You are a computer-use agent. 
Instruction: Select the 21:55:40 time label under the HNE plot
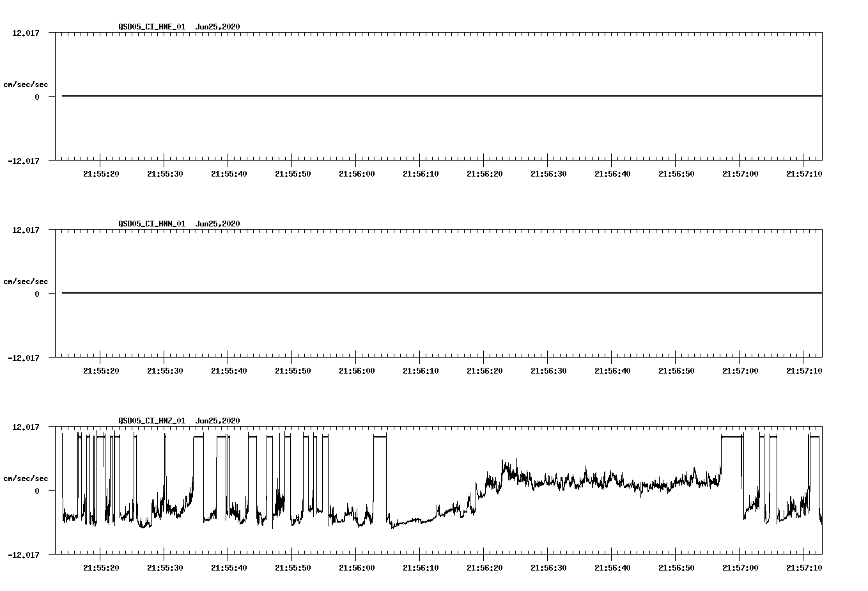(x=229, y=173)
